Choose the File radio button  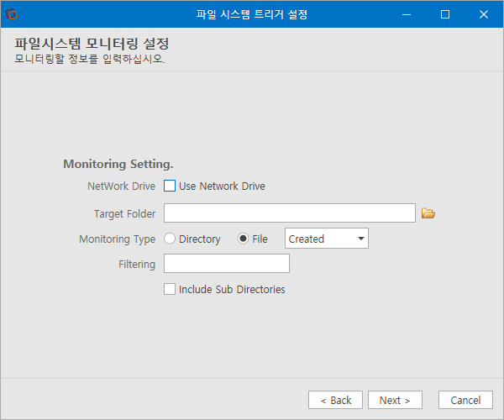tap(243, 239)
